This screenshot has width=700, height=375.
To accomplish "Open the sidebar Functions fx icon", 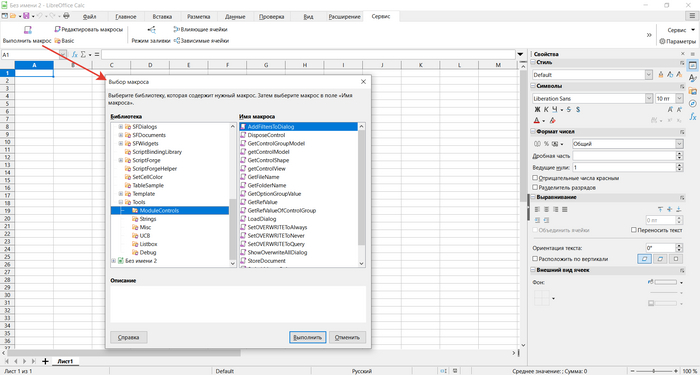I will pyautogui.click(x=692, y=117).
